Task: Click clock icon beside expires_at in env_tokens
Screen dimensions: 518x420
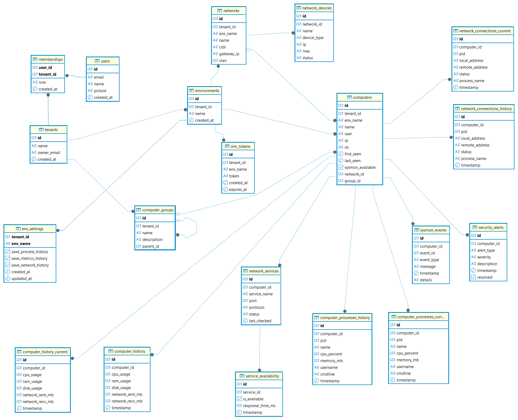Action: (x=226, y=190)
